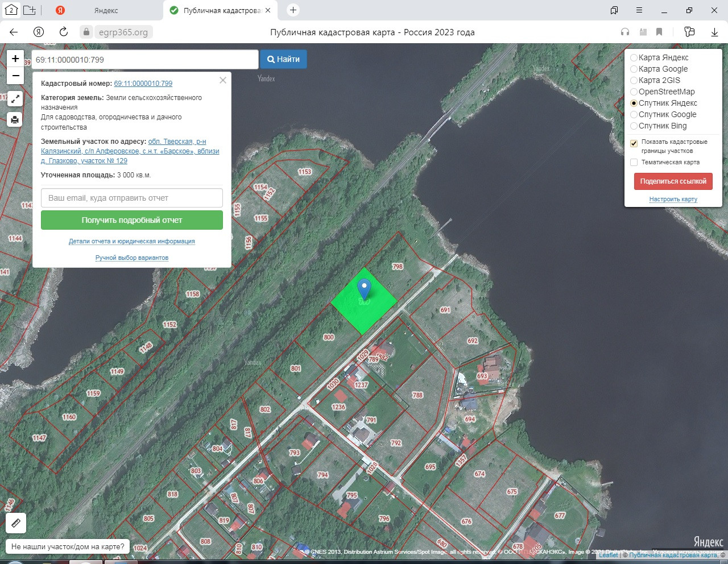Enable Тематическая карта checkbox
The height and width of the screenshot is (564, 728).
click(x=634, y=163)
